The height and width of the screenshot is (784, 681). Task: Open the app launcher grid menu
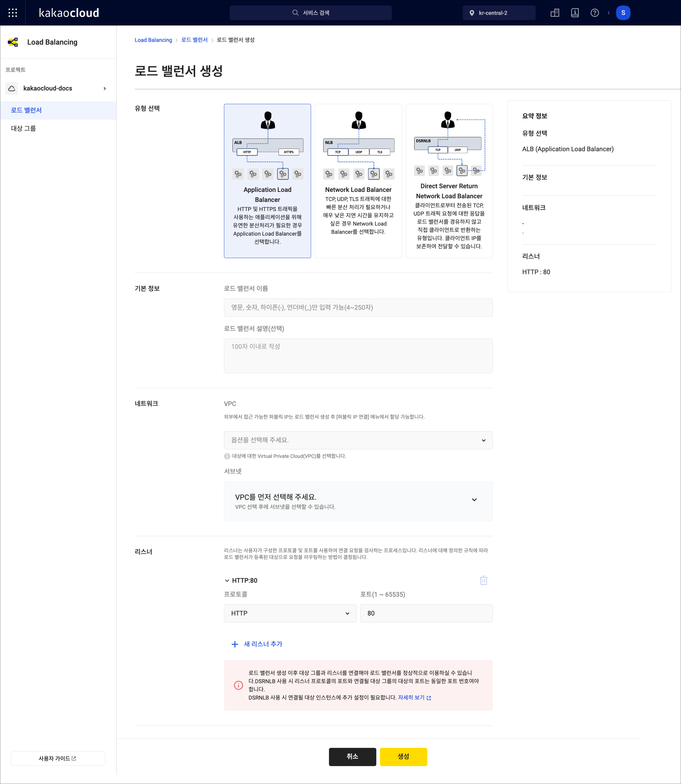pyautogui.click(x=13, y=13)
